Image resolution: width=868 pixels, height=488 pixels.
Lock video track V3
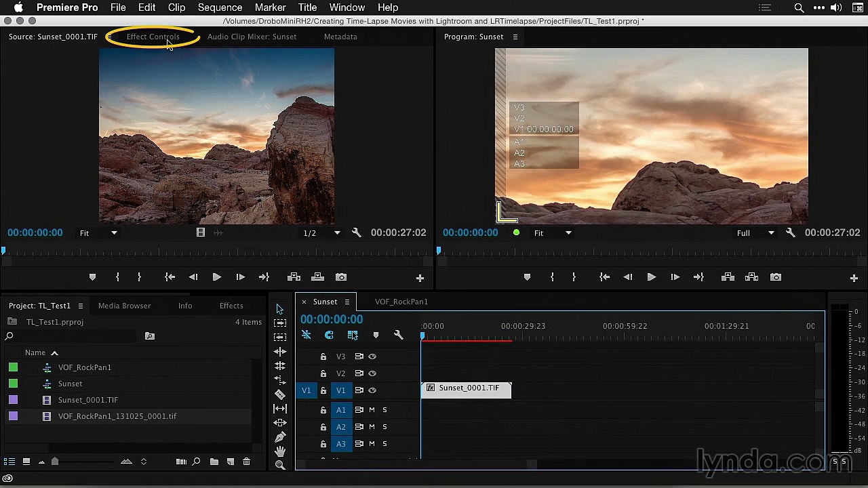point(323,357)
